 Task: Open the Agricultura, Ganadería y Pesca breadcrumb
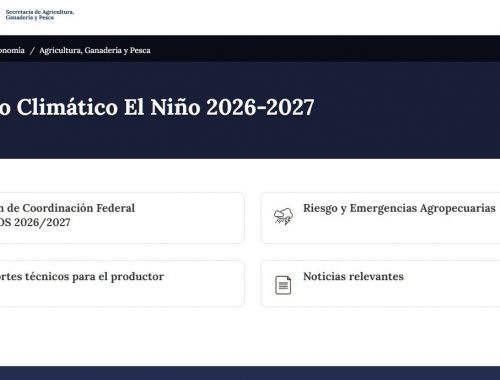[95, 50]
